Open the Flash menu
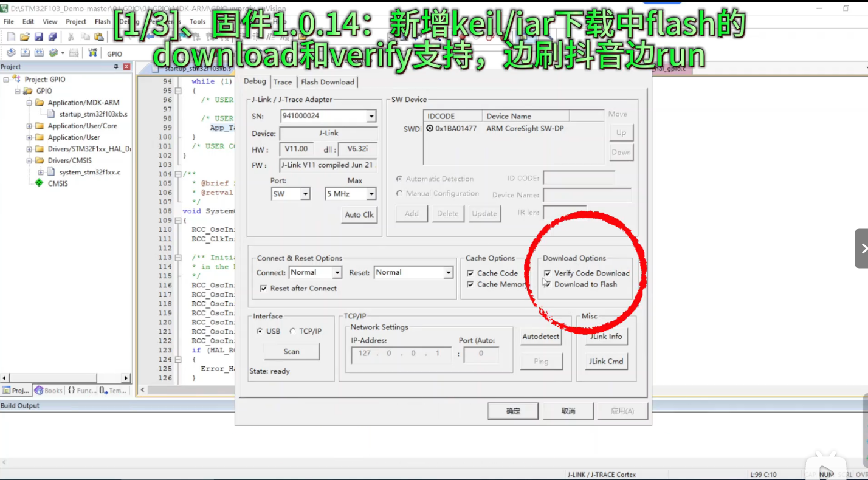The height and width of the screenshot is (480, 868). click(102, 21)
